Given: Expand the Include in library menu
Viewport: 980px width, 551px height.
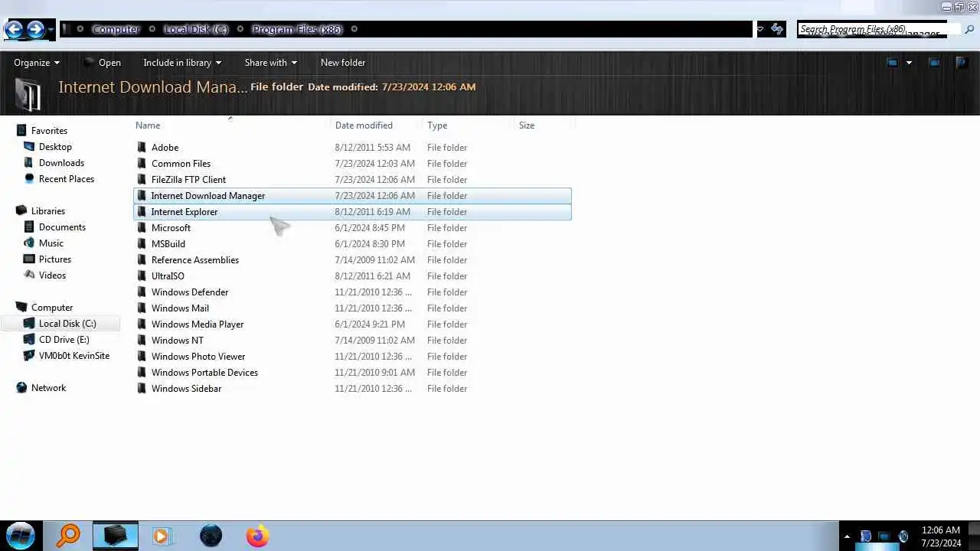Looking at the screenshot, I should click(182, 63).
